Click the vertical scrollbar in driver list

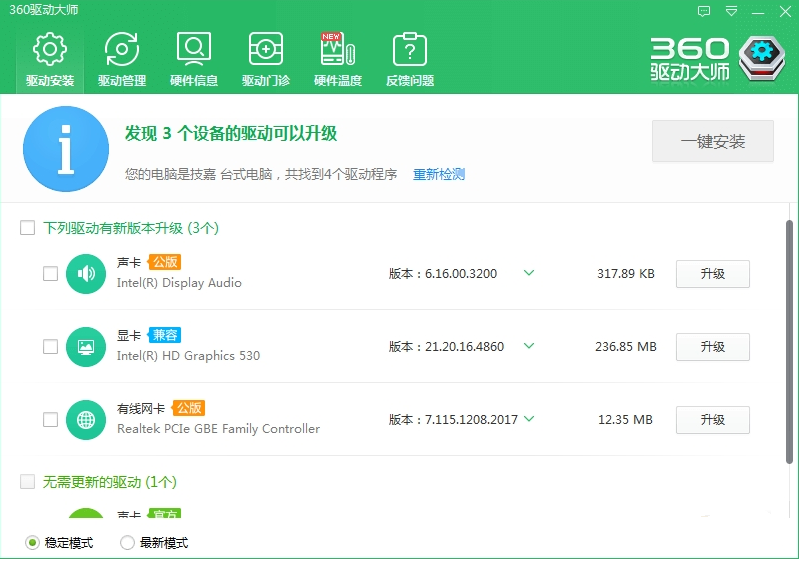(x=789, y=340)
